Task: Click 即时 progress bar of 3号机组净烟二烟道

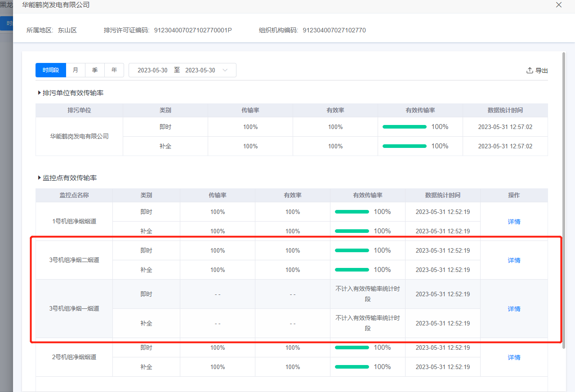Action: coord(352,250)
